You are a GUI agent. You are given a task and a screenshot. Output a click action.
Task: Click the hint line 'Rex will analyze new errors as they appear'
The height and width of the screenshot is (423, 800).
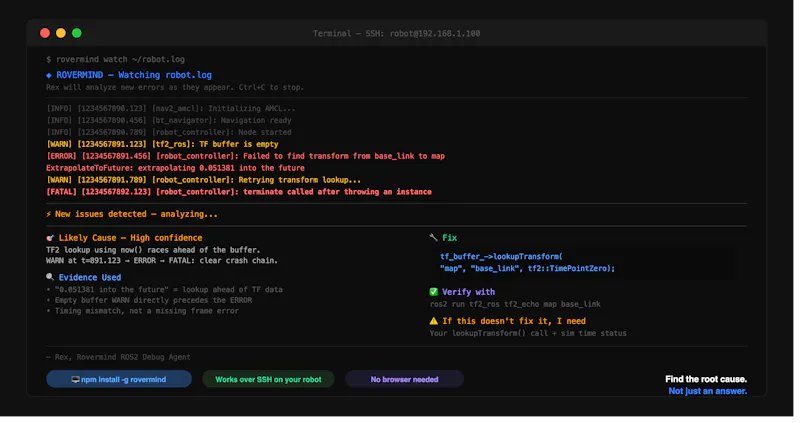coord(140,88)
